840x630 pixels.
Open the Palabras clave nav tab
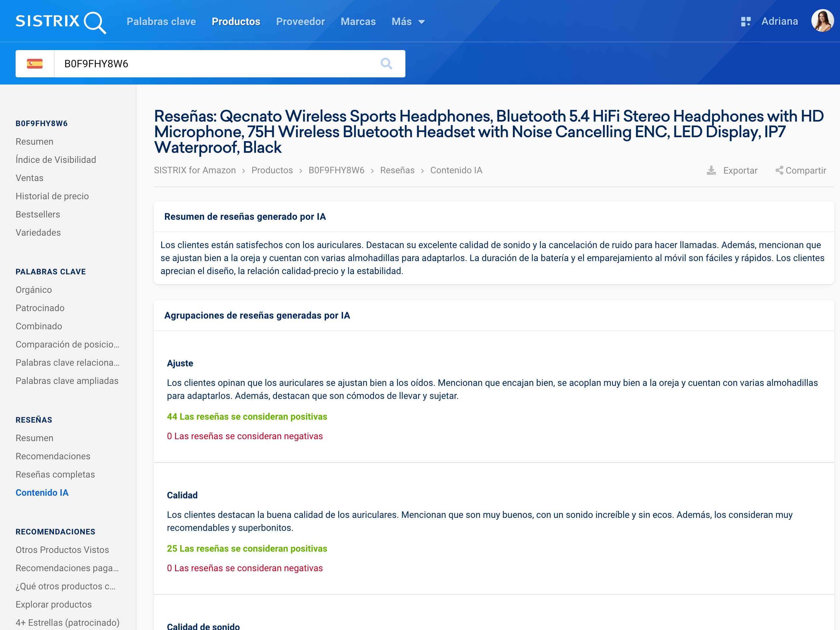(161, 22)
